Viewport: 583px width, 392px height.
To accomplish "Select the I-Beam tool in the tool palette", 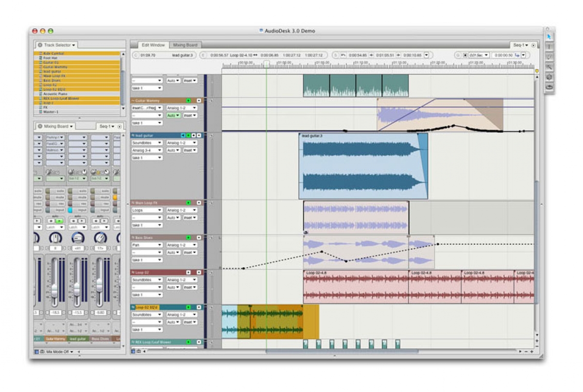I will pos(549,47).
